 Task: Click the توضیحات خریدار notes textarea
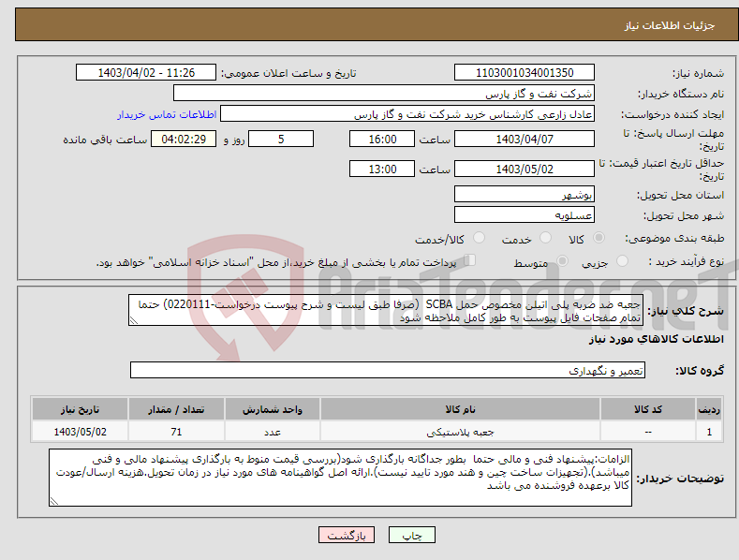[340, 478]
